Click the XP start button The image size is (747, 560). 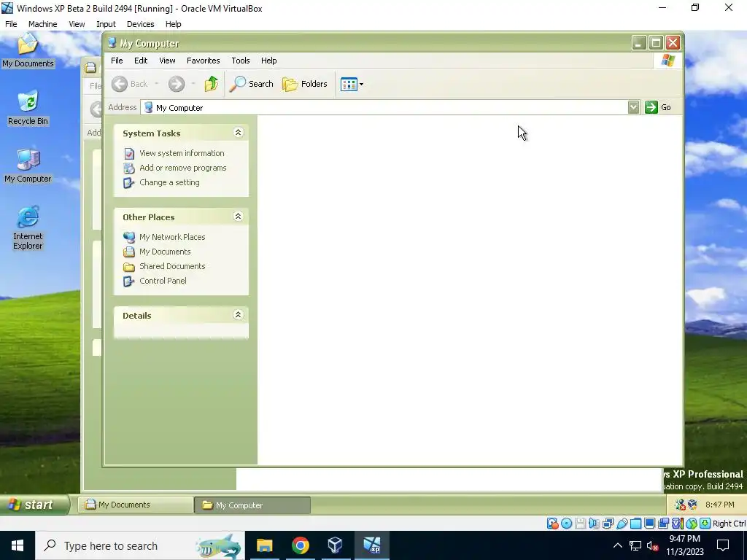pyautogui.click(x=34, y=505)
